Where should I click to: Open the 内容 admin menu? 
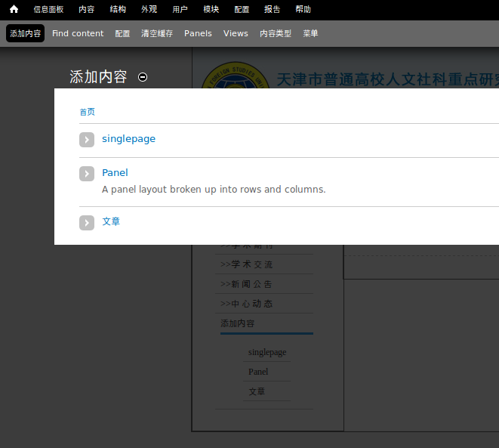coord(87,10)
